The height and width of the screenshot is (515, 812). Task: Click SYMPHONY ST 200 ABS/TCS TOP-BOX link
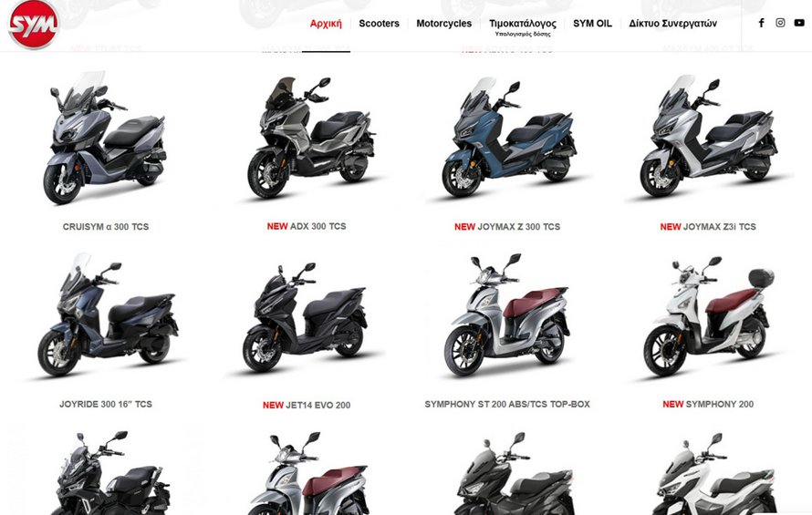507,404
